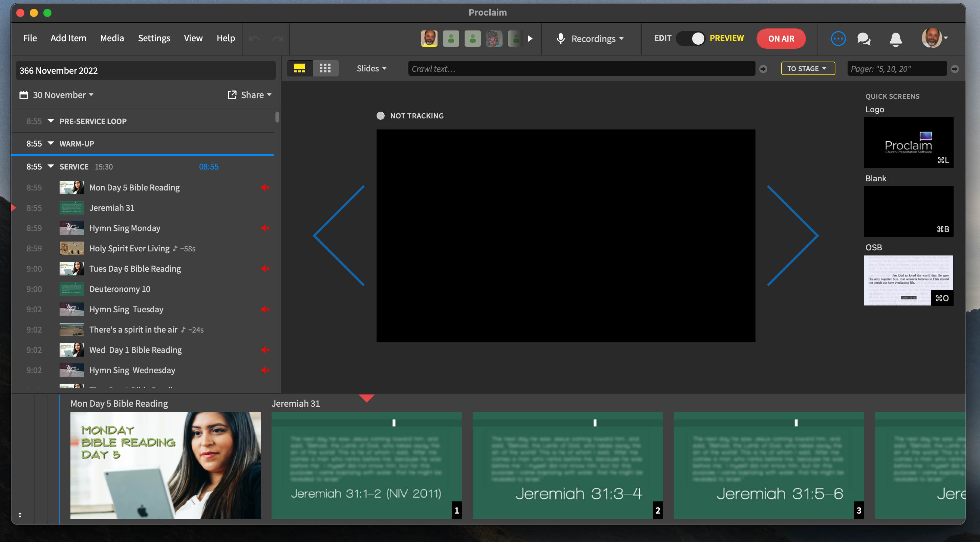Viewport: 980px width, 542px height.
Task: Click the TO STAGE button
Action: [807, 68]
